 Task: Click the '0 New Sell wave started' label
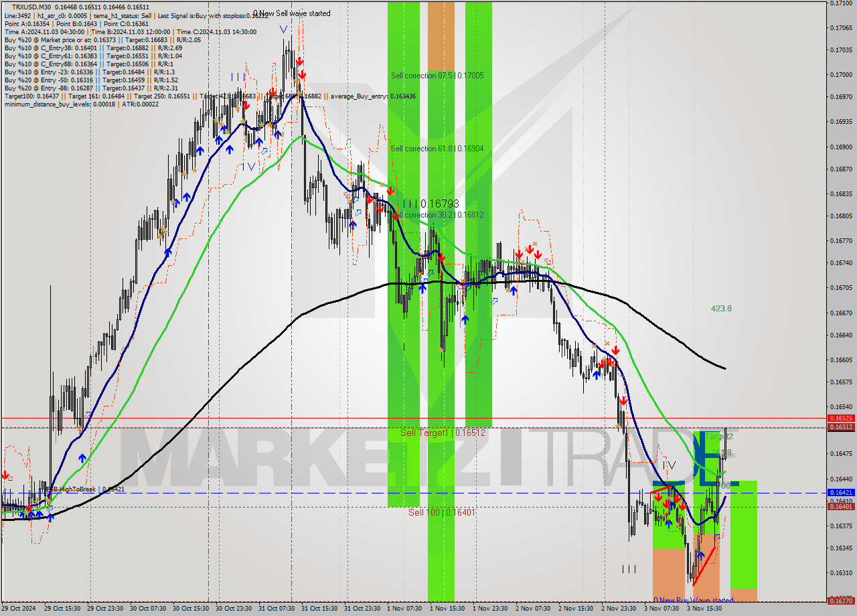[292, 13]
